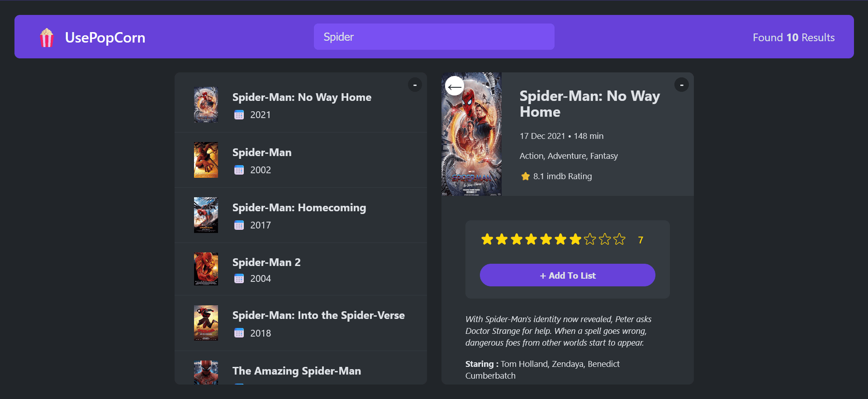Set the rating to ten stars

coord(619,239)
